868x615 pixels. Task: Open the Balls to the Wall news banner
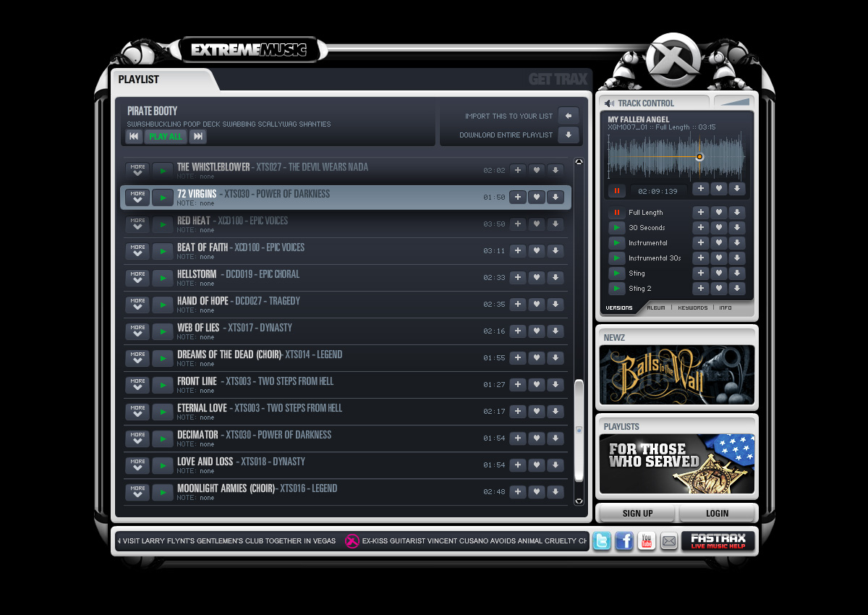[x=677, y=375]
